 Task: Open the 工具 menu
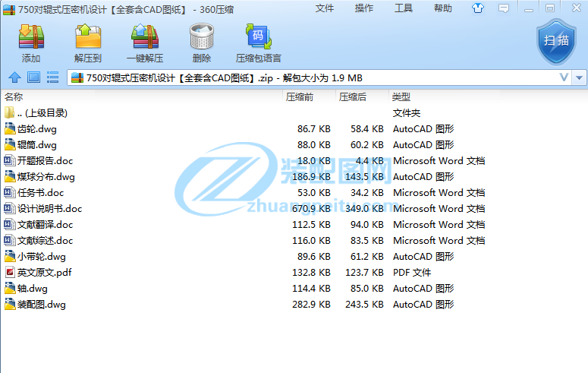tap(404, 8)
